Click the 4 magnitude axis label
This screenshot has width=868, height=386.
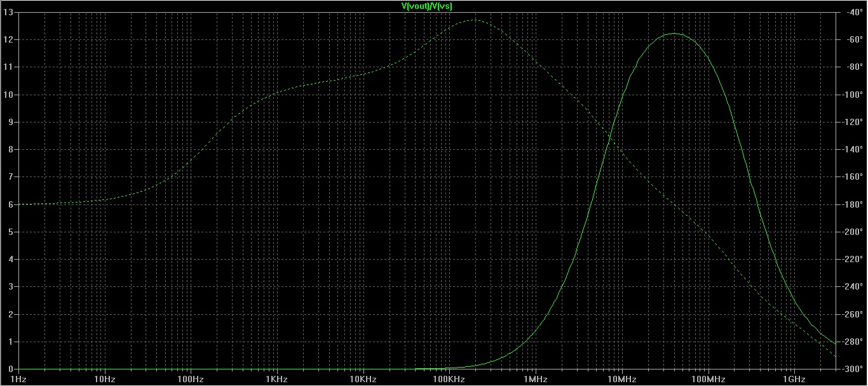[10, 259]
